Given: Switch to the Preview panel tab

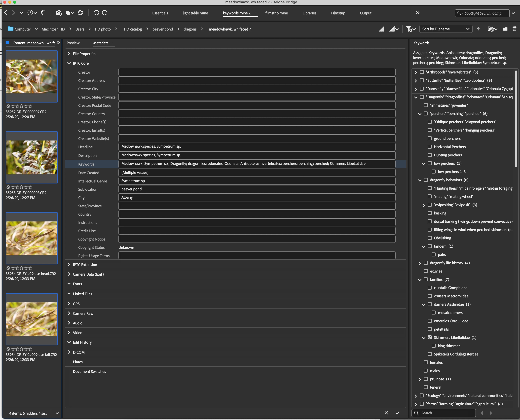Looking at the screenshot, I should click(x=73, y=43).
